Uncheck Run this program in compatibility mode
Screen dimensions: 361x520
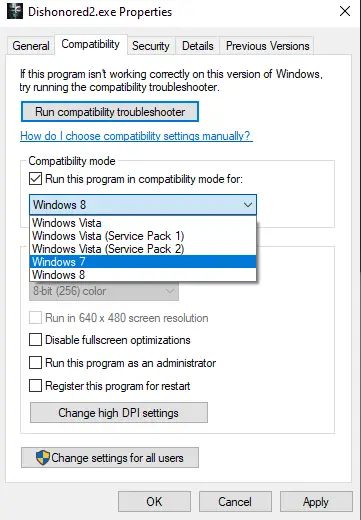[x=35, y=179]
